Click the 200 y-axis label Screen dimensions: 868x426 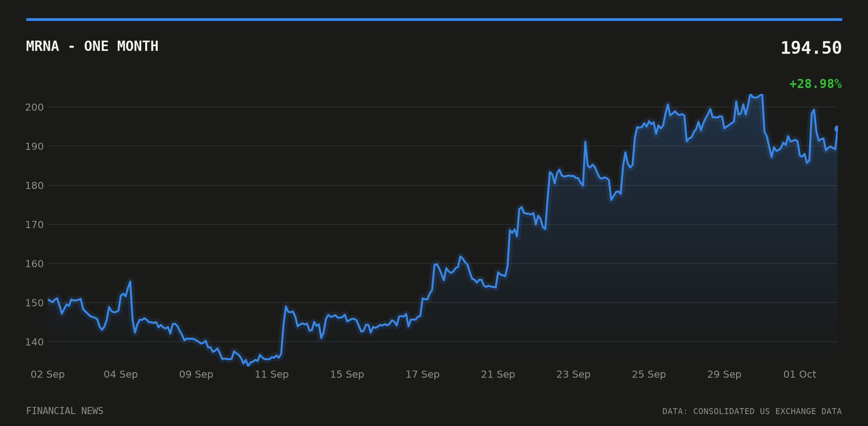[34, 107]
